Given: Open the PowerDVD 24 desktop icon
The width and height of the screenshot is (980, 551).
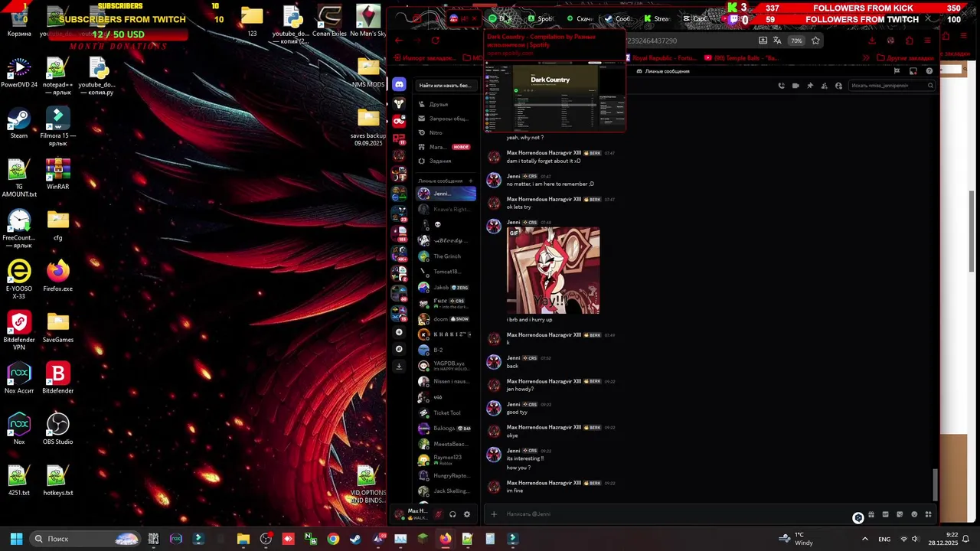Looking at the screenshot, I should [18, 72].
